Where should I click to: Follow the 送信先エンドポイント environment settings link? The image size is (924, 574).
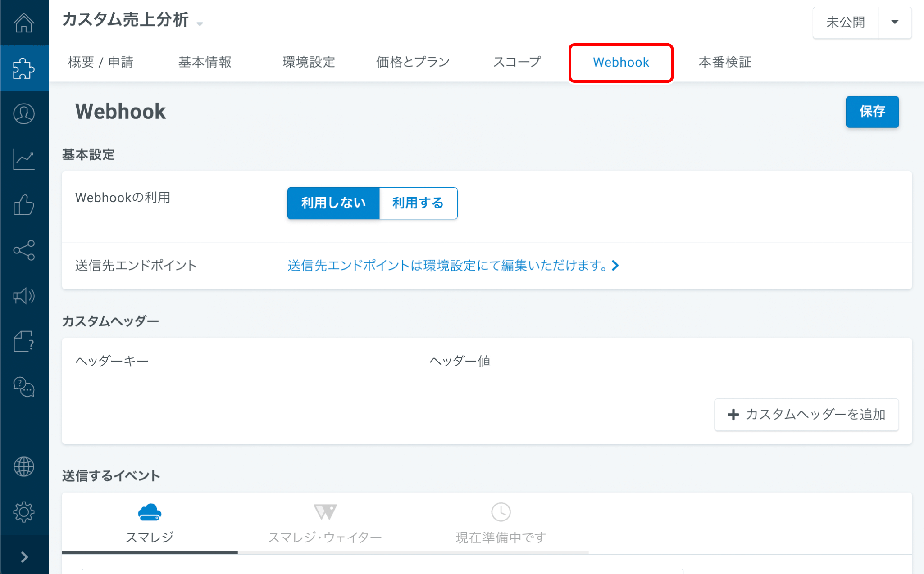point(453,266)
